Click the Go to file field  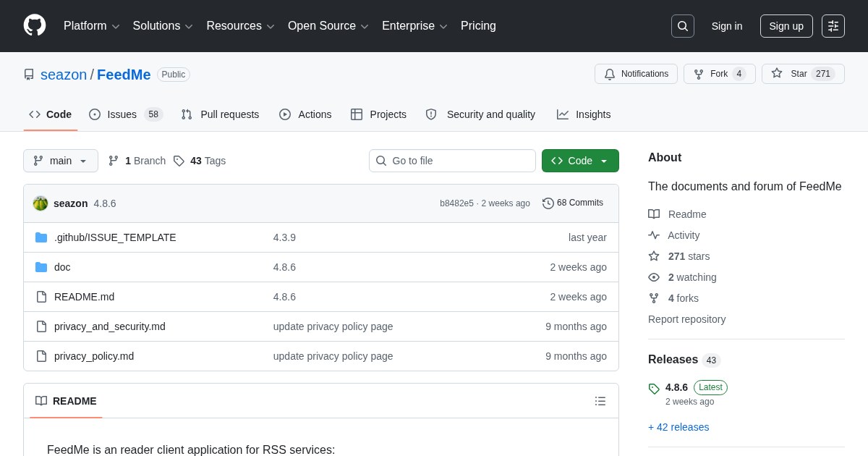(x=452, y=161)
